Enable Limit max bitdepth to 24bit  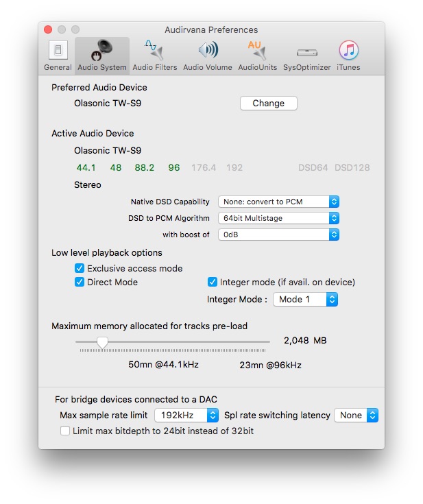[65, 431]
